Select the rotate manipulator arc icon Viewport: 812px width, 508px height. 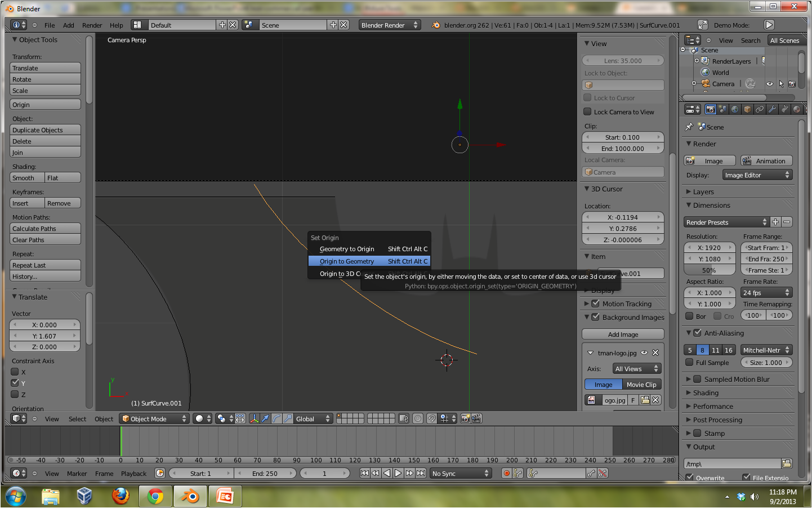click(x=276, y=418)
